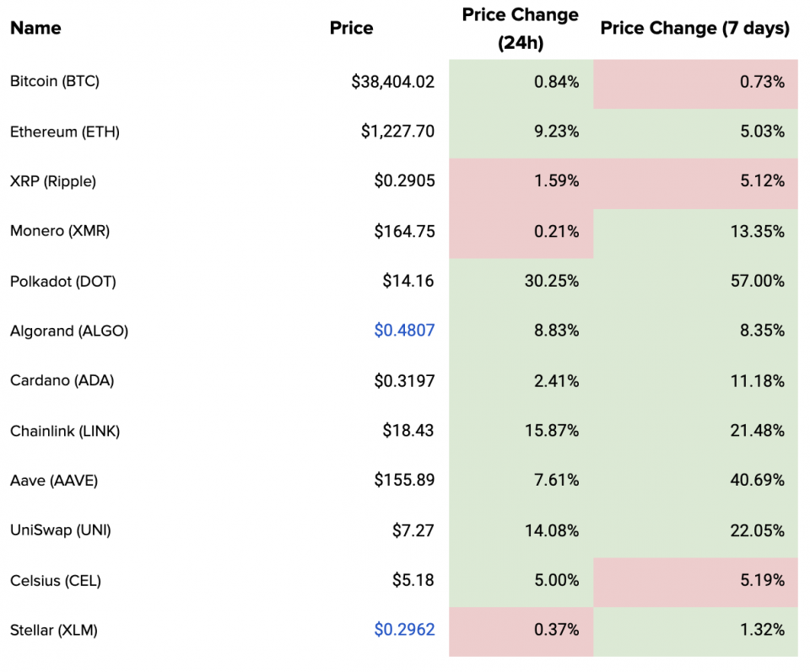Viewport: 810px width, 672px height.
Task: Click the Ethereum (ETH) row label
Action: [x=65, y=132]
